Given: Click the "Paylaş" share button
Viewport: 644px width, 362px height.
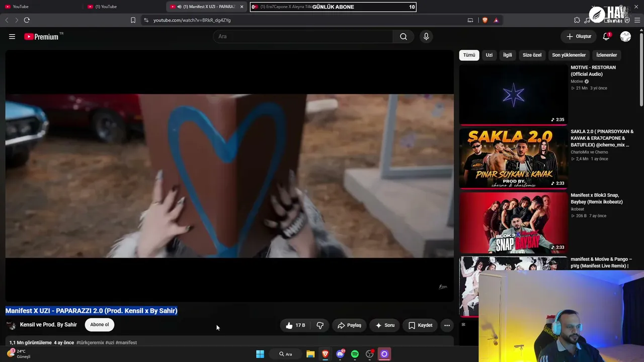Looking at the screenshot, I should click(x=349, y=325).
